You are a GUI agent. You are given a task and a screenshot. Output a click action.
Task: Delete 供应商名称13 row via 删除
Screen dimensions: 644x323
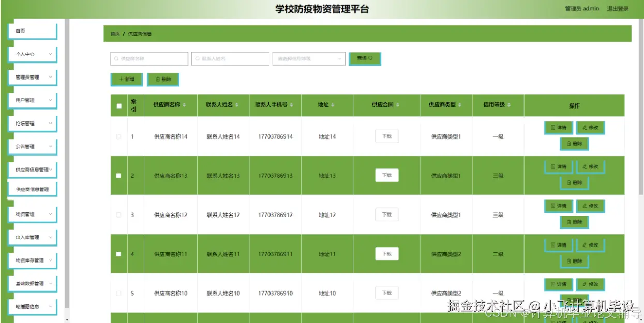[574, 183]
